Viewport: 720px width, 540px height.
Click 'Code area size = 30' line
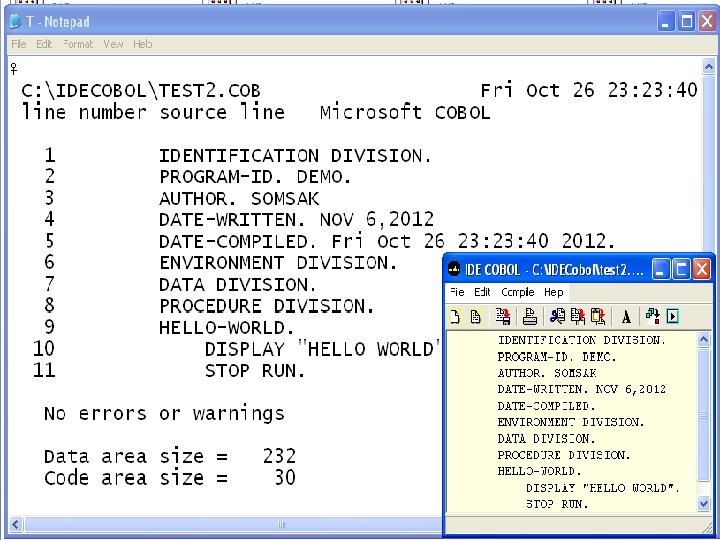(x=170, y=478)
